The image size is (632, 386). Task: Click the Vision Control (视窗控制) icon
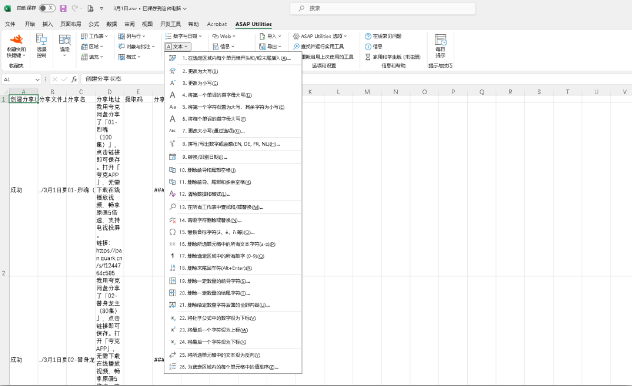click(42, 46)
